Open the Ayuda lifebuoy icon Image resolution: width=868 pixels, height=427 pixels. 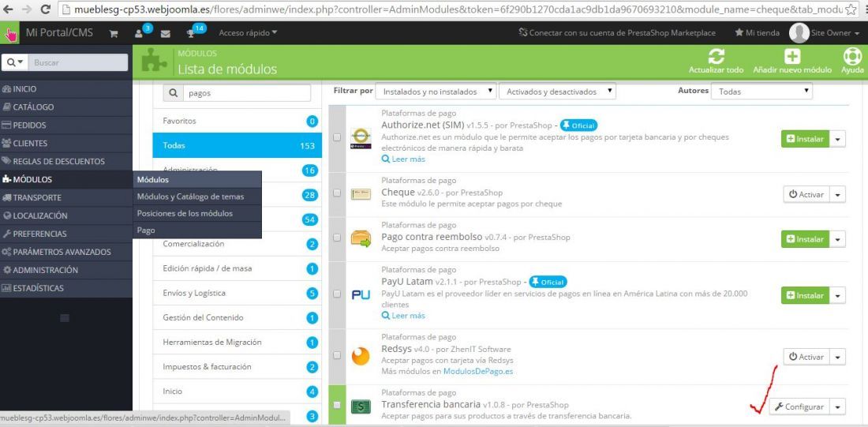pos(852,56)
